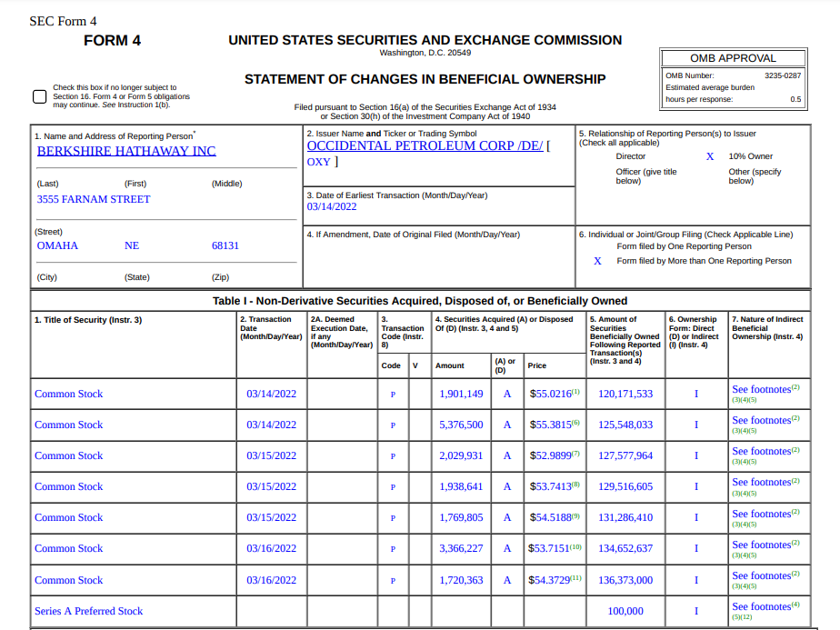840x630 pixels.
Task: Click the owned amount 125,548,033
Action: coord(625,425)
